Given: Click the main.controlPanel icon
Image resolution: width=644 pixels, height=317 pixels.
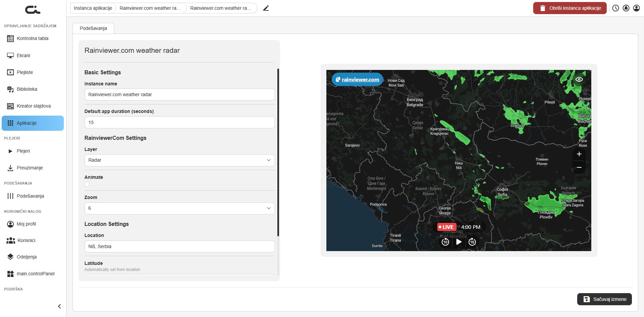Looking at the screenshot, I should point(10,274).
